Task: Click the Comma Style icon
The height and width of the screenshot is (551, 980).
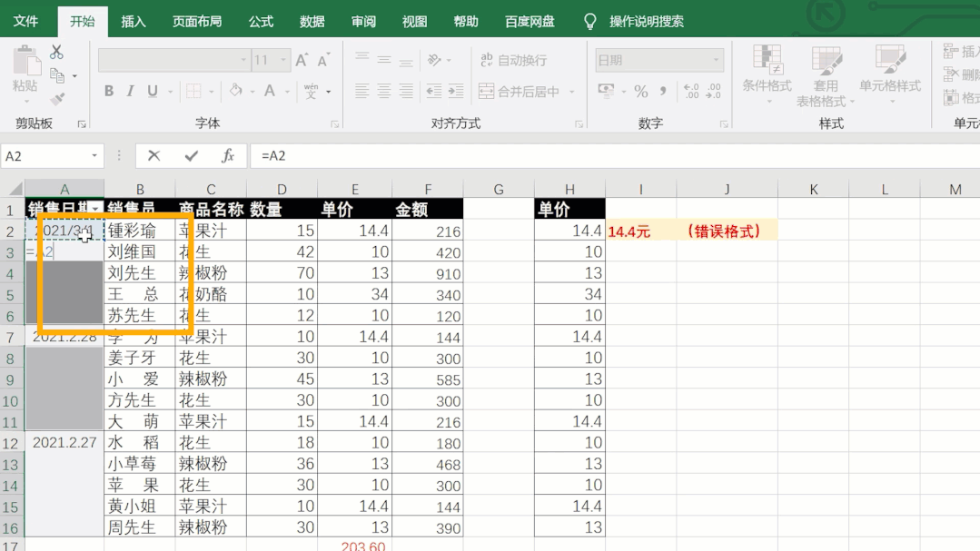Action: point(664,89)
